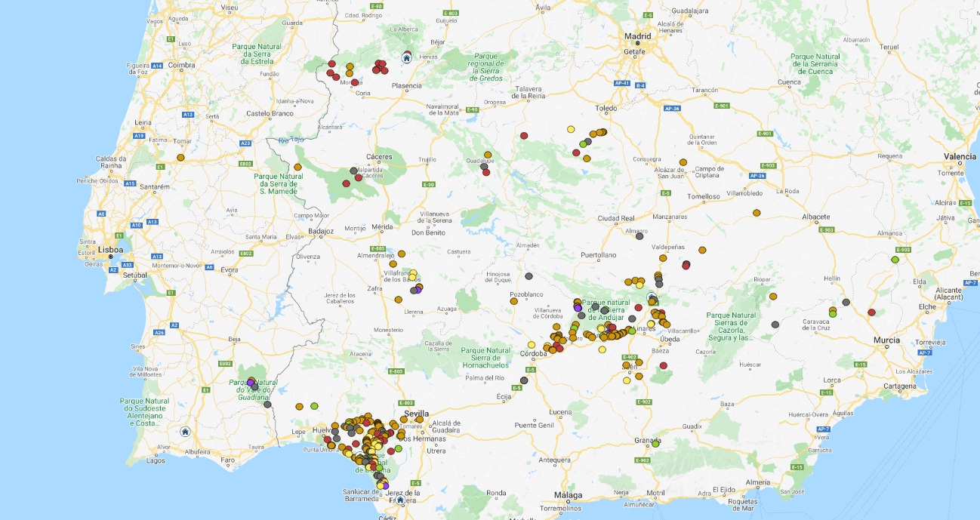Click green marker near Granada
This screenshot has width=980, height=520.
click(x=655, y=443)
